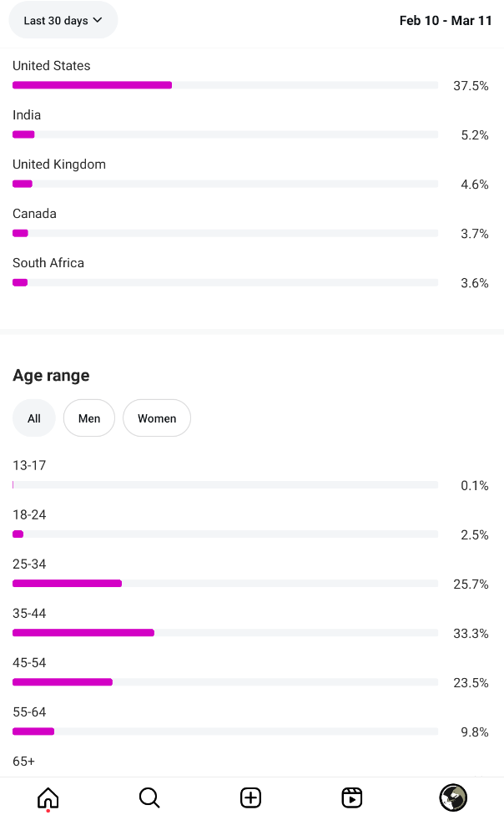Expand the Last 30 days dropdown
504x815 pixels.
click(63, 20)
